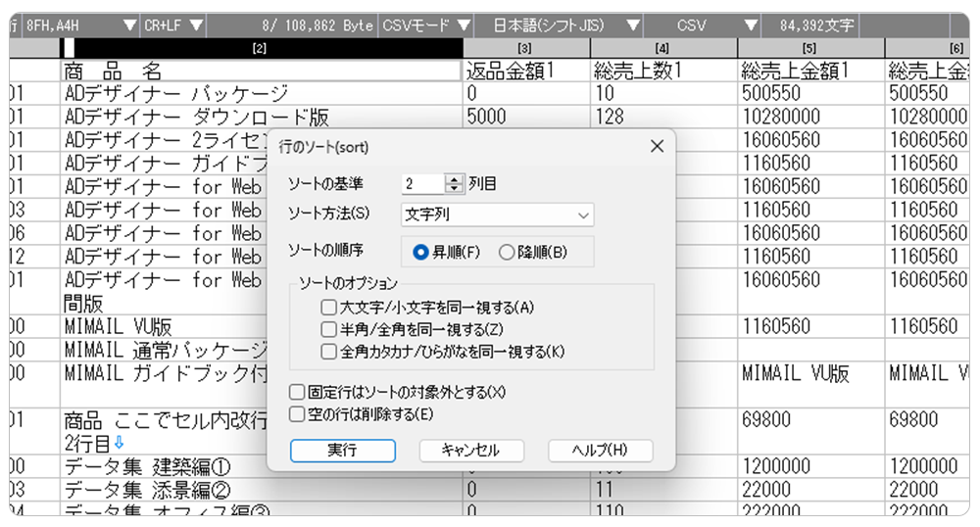
Task: Open the CR+LF line ending dropdown
Action: pos(173,25)
